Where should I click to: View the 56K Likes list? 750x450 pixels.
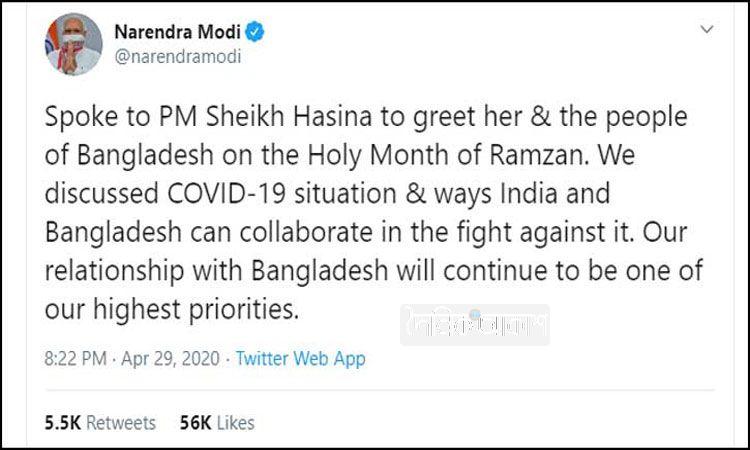pyautogui.click(x=217, y=423)
